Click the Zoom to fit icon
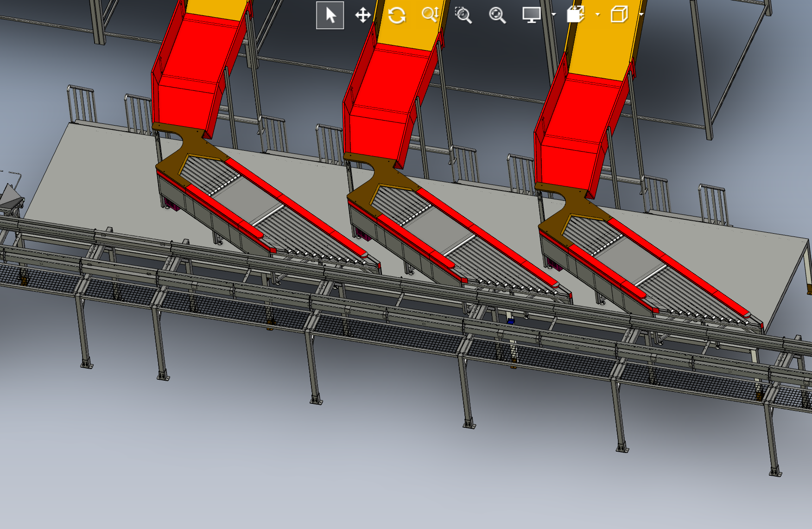The height and width of the screenshot is (529, 812). [x=497, y=15]
